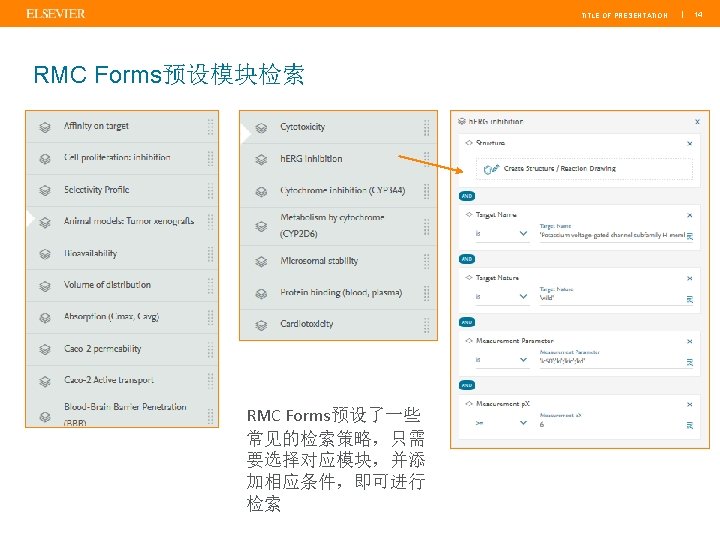This screenshot has height=540, width=720.
Task: Toggle the AND operator below Structure
Action: pos(467,196)
